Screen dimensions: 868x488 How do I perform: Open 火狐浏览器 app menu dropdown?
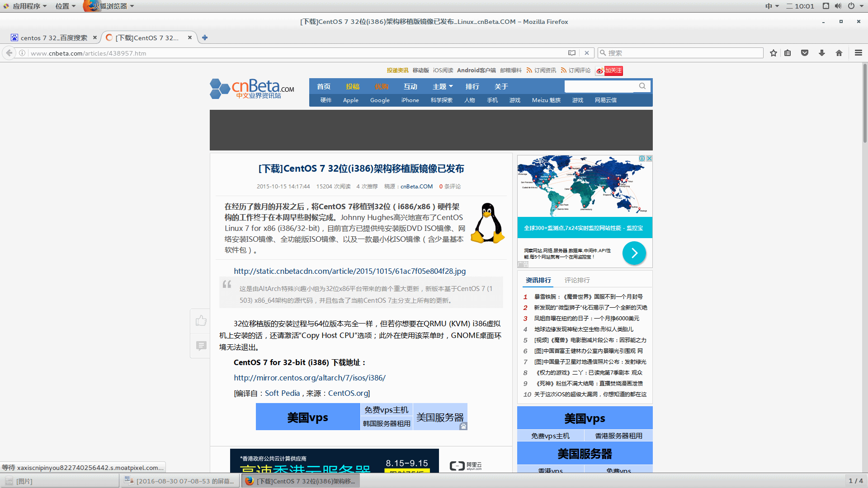coord(109,6)
